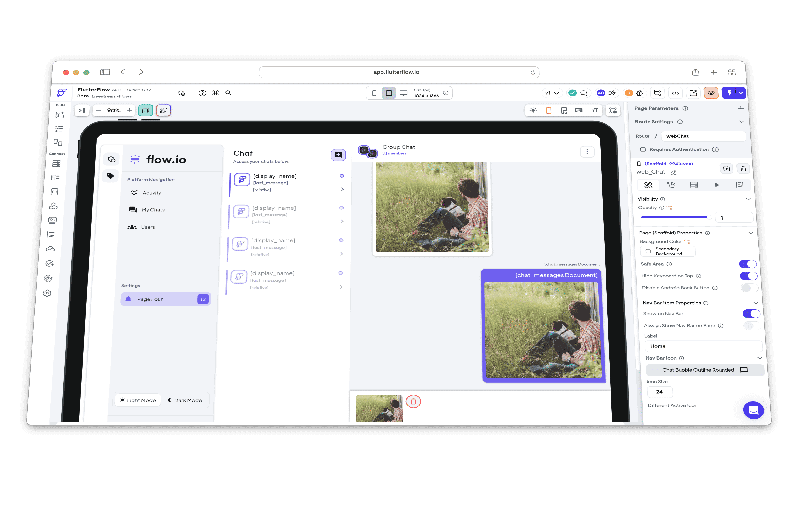Click the delete page trash icon
This screenshot has width=798, height=532.
click(x=743, y=169)
